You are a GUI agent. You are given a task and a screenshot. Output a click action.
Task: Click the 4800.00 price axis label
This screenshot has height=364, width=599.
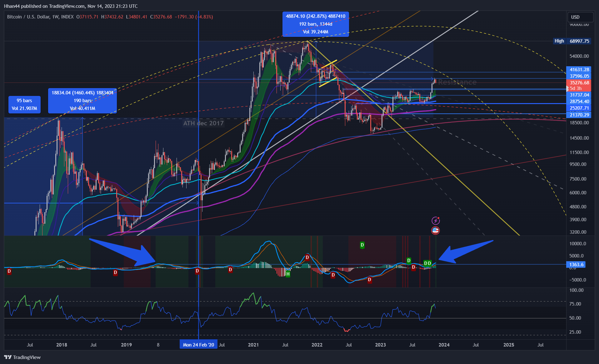click(x=578, y=207)
